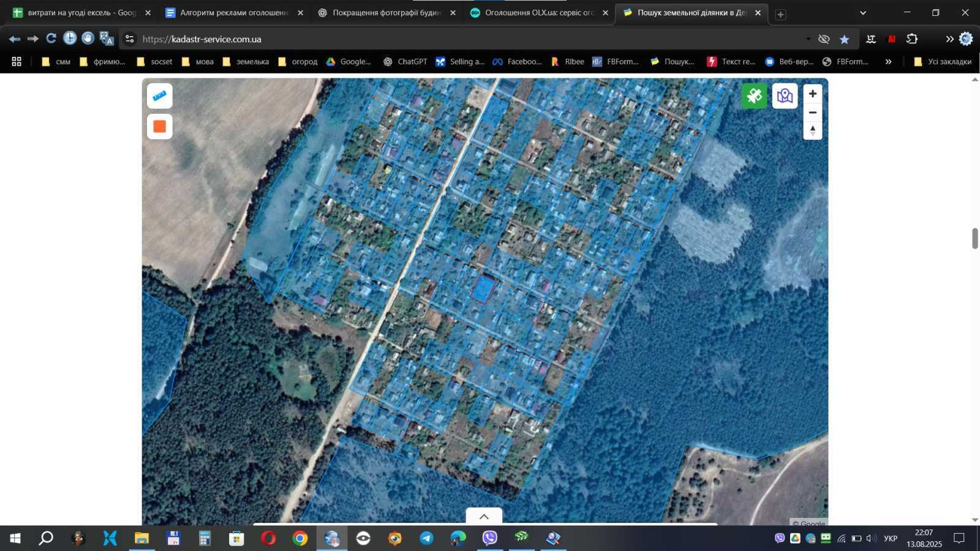Viewport: 980px width, 551px height.
Task: Toggle the bookmark star for this page
Action: [x=845, y=39]
